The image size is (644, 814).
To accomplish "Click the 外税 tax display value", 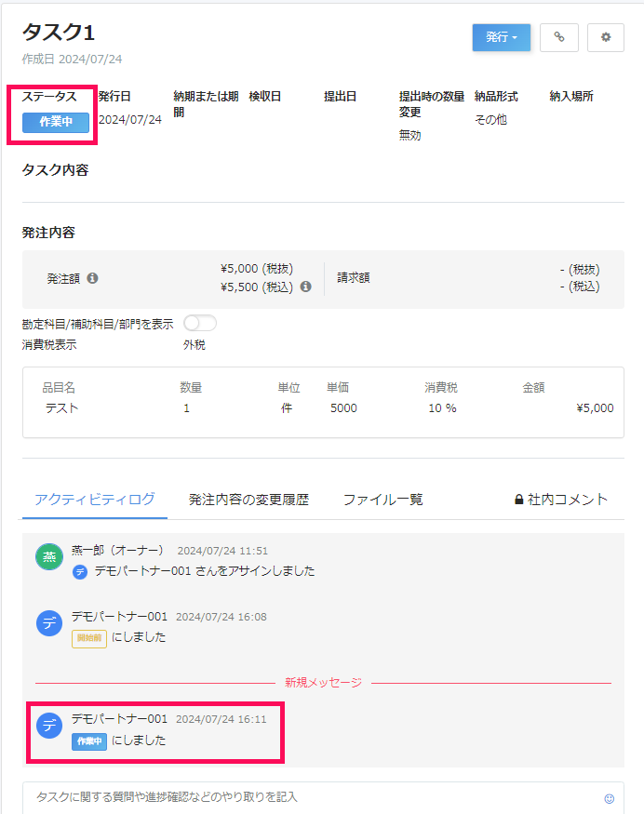I will point(195,345).
